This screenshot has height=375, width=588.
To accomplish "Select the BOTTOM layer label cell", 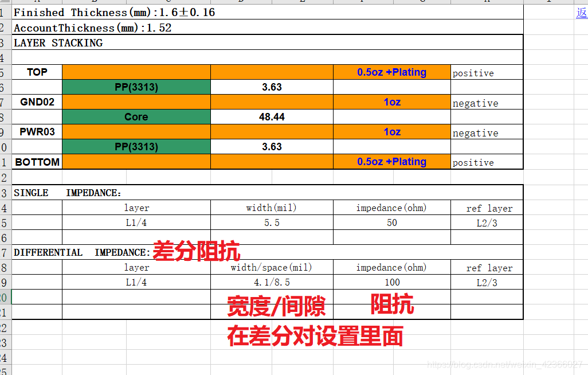I will point(37,162).
